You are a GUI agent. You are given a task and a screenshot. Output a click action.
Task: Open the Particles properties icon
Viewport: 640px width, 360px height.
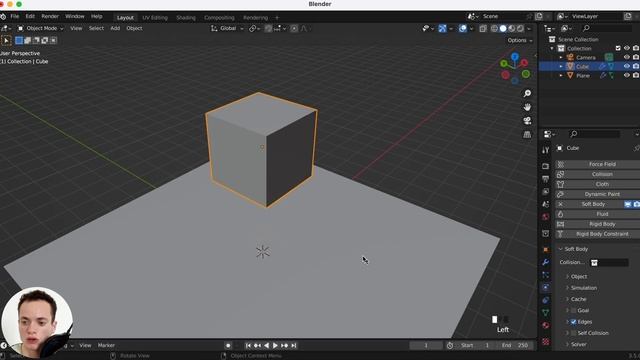(545, 275)
